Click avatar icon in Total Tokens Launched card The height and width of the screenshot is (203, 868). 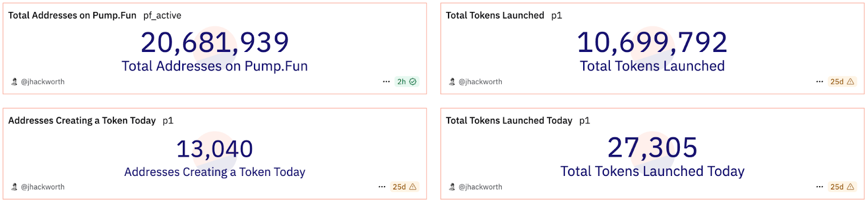(x=452, y=82)
